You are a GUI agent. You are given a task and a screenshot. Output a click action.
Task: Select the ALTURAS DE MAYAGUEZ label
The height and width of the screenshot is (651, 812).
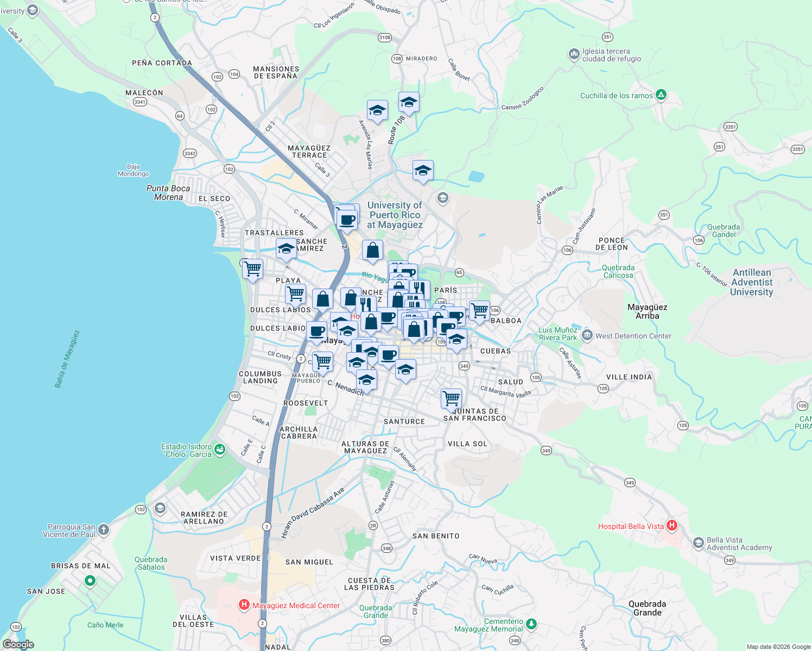coord(365,447)
